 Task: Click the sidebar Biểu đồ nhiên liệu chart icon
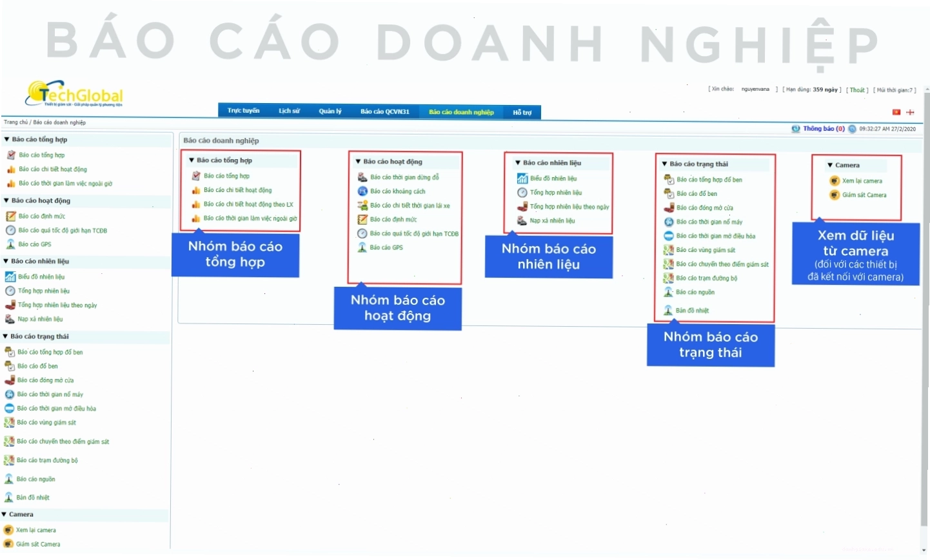pyautogui.click(x=10, y=277)
